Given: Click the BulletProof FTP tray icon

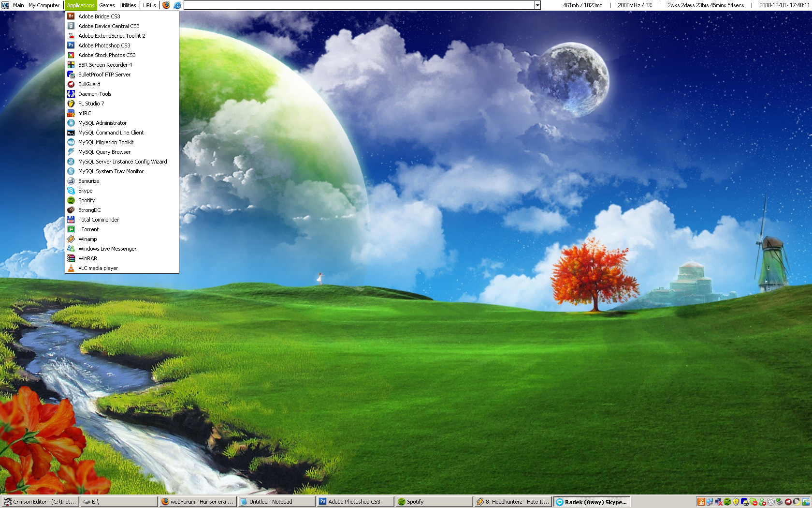Looking at the screenshot, I should click(x=744, y=502).
